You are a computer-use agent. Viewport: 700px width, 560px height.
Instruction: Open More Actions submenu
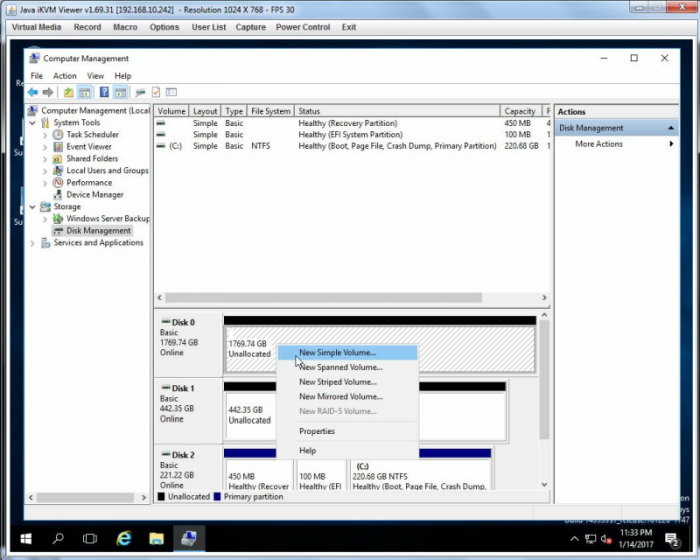pyautogui.click(x=617, y=144)
